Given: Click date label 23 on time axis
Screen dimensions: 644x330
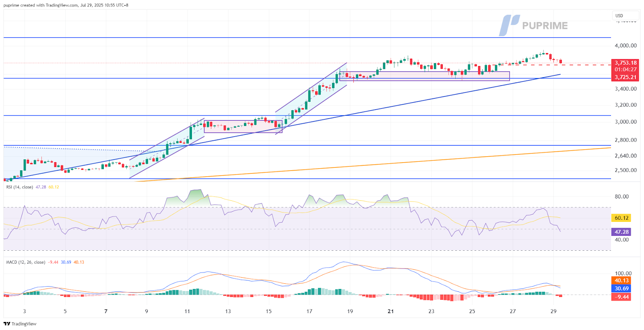Looking at the screenshot, I should (x=431, y=311).
